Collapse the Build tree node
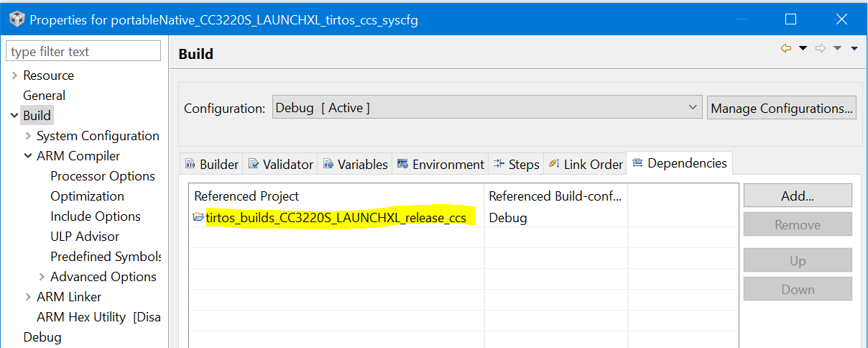The width and height of the screenshot is (868, 348). 14,116
